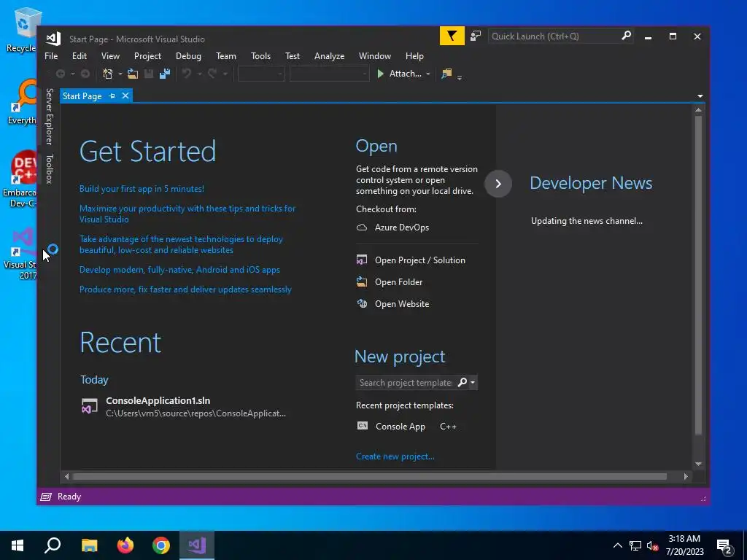Click the Quick Launch magnifier icon
Screen dimensions: 747x560
point(627,36)
